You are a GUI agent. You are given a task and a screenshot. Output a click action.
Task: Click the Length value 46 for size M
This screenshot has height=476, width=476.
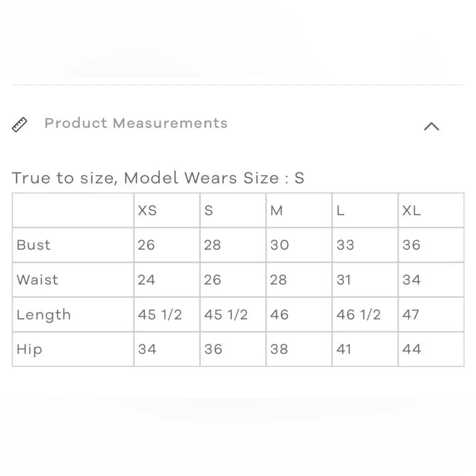(x=279, y=315)
